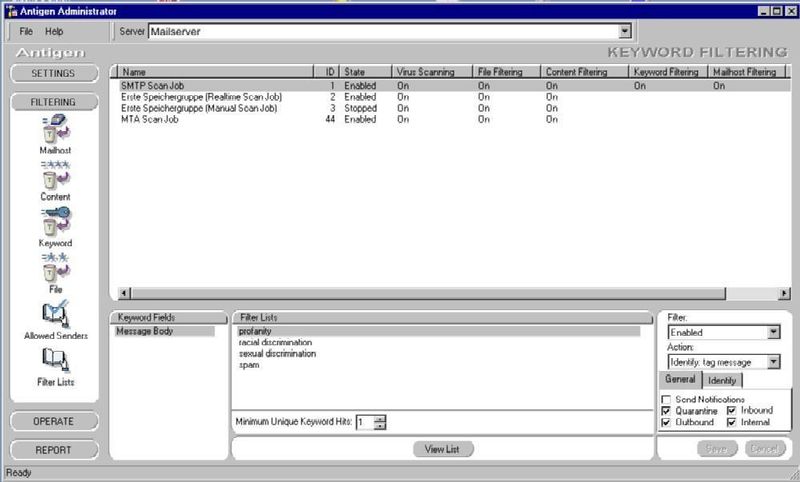Click the Antigen Administrator title bar icon

pos(11,11)
